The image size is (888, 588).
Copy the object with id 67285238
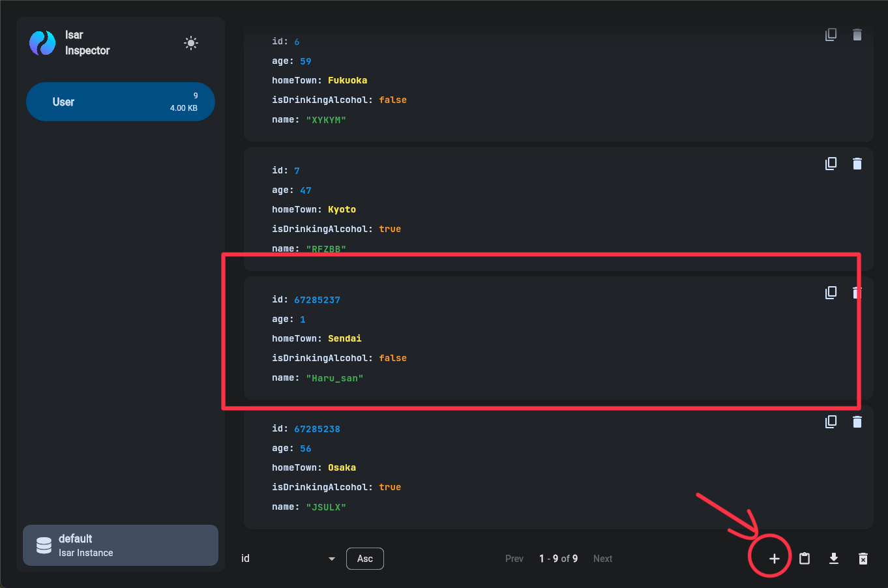(831, 422)
